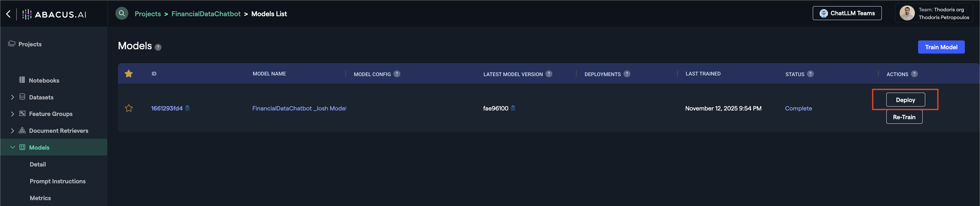
Task: Click the Actions column help icon
Action: 914,74
